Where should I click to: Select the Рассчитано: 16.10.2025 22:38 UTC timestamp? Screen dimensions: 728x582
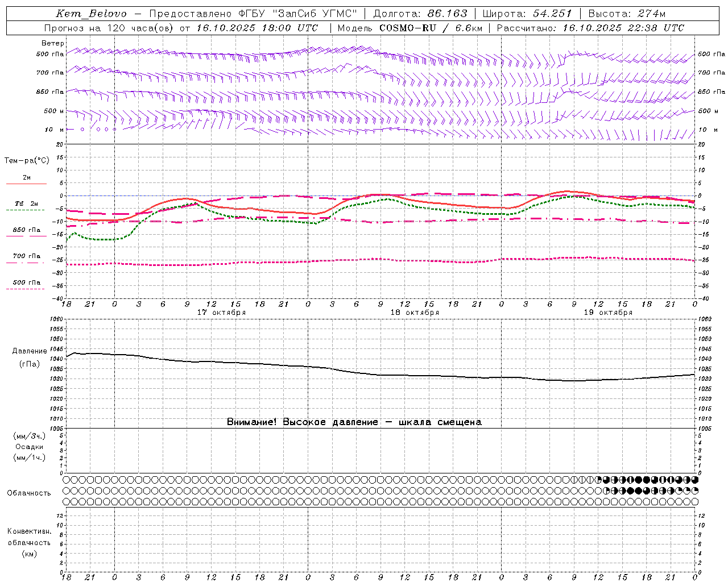pos(590,28)
